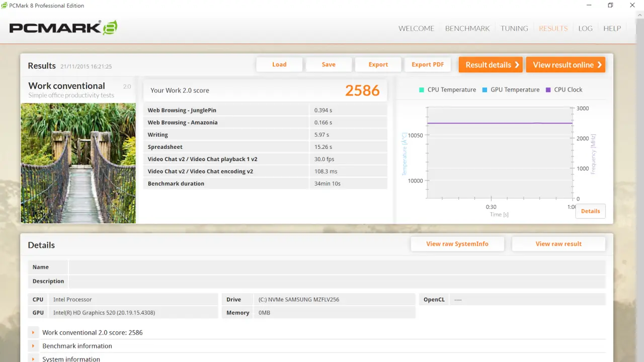The image size is (644, 362).
Task: Go to the Tuning tab
Action: [x=514, y=28]
